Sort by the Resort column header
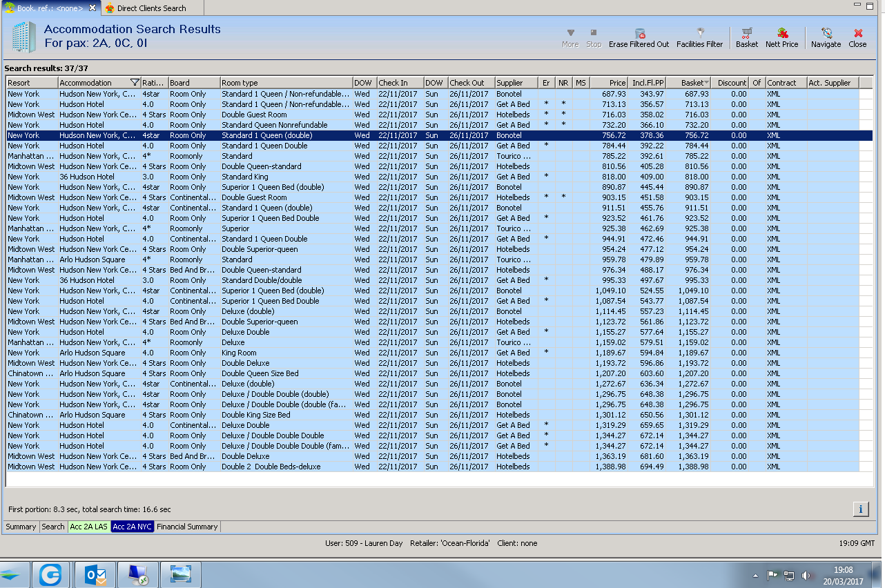The height and width of the screenshot is (588, 885). [x=32, y=83]
